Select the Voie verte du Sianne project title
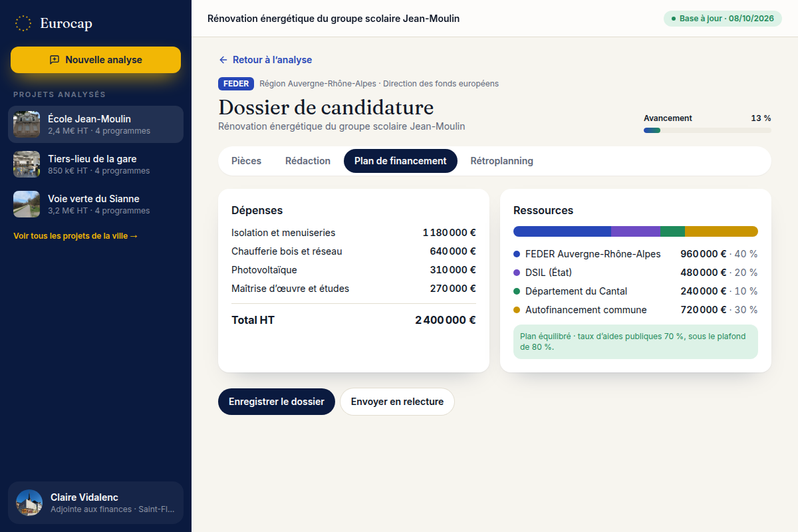Viewport: 798px width, 532px height. [x=94, y=199]
